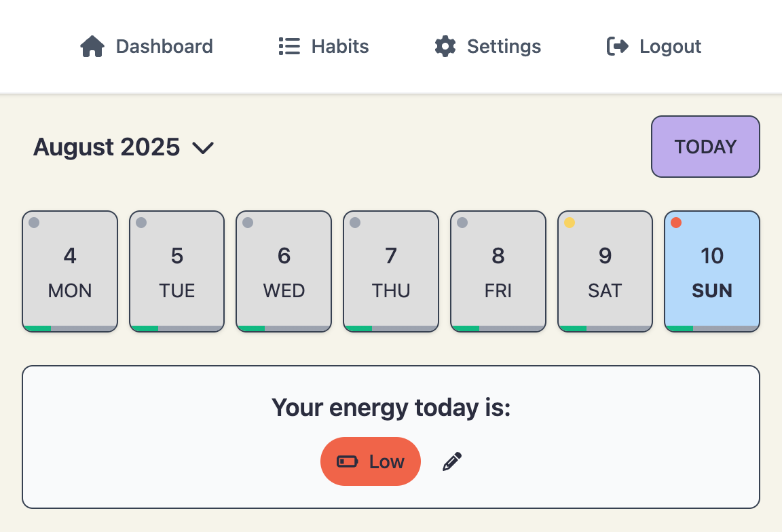Click the green progress bar under Tuesday 5
782x532 pixels.
145,328
